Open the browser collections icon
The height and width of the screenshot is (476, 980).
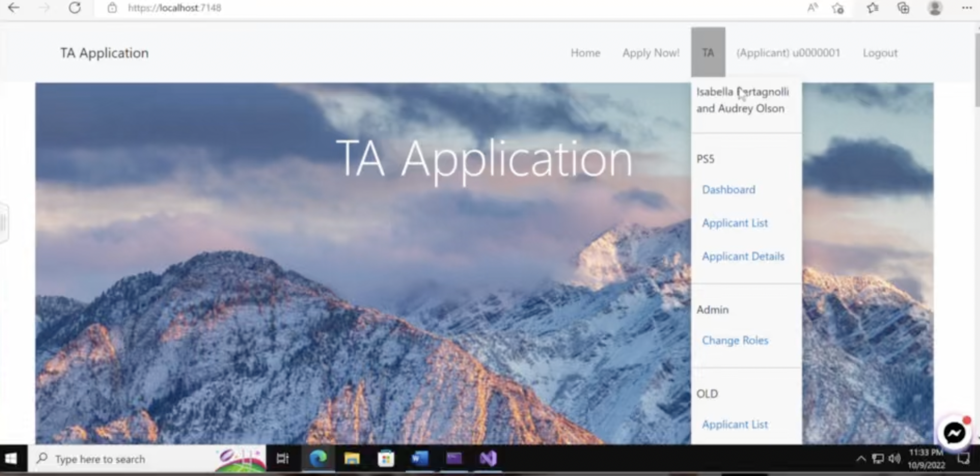pyautogui.click(x=903, y=8)
